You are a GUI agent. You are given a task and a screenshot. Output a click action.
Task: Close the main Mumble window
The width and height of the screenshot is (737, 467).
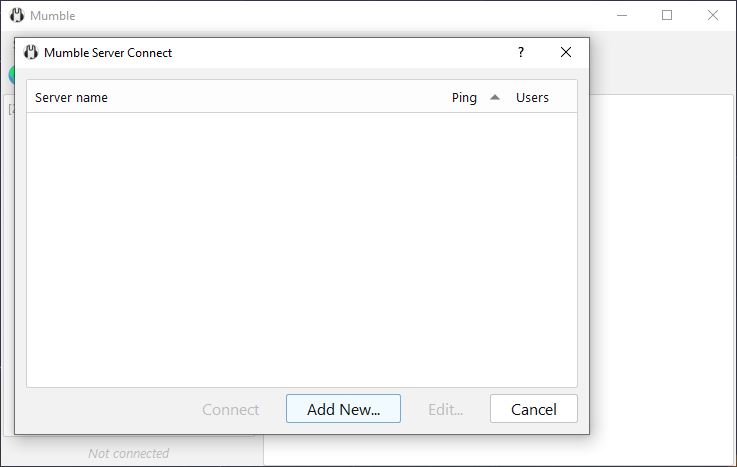pos(713,16)
